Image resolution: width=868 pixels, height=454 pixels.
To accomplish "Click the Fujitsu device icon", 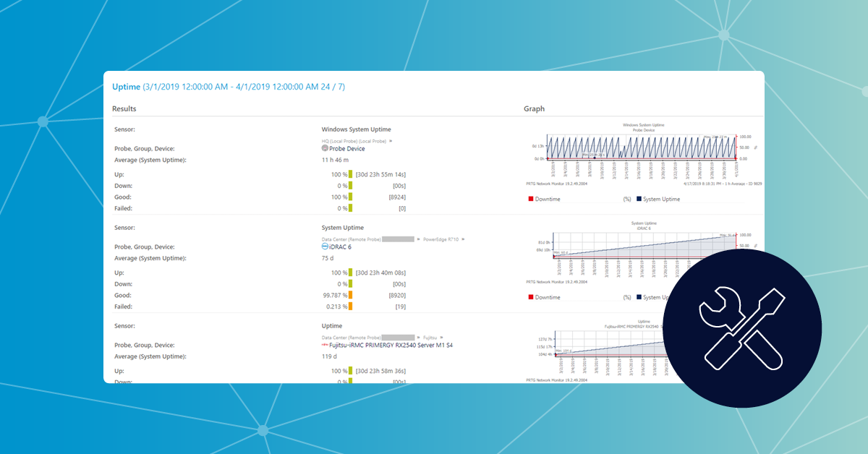I will point(324,345).
